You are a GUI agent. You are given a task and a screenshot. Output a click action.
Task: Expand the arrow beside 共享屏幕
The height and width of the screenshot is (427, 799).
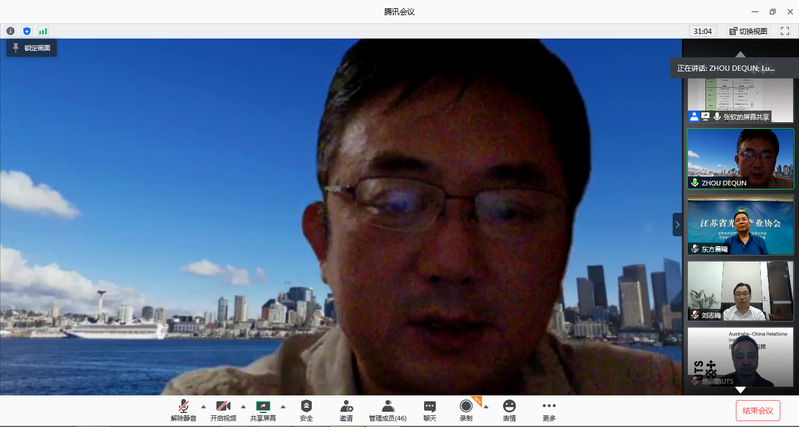pyautogui.click(x=283, y=407)
